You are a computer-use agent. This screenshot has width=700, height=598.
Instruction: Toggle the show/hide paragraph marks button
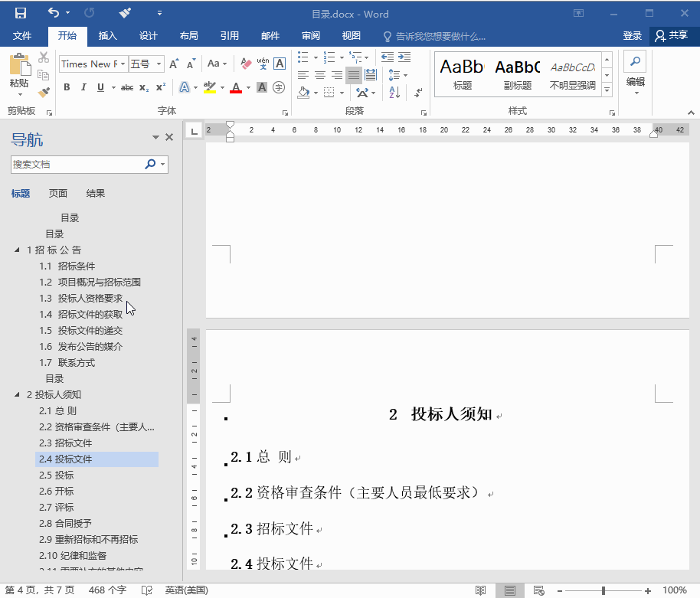(417, 93)
